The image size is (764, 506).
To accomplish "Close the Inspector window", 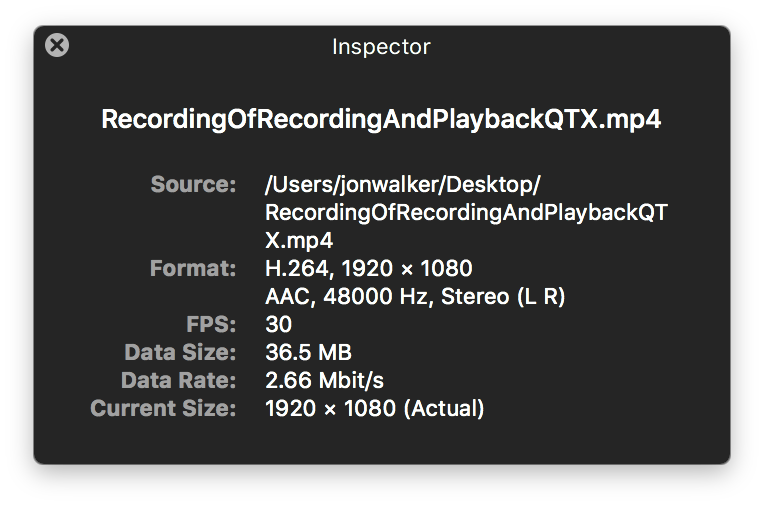I will pos(58,45).
